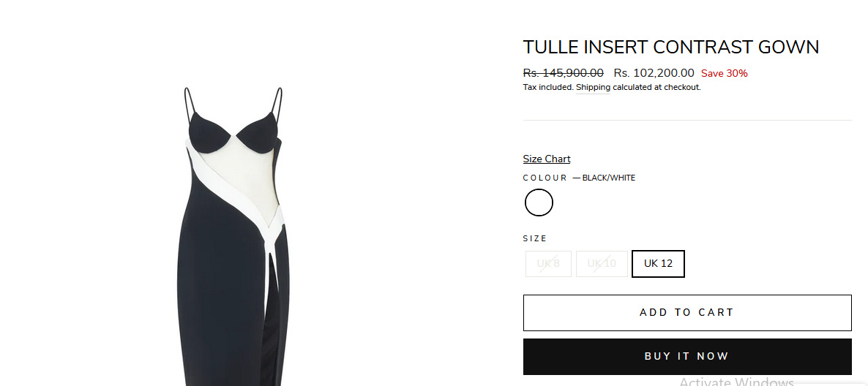Follow the Shipping policy link
This screenshot has height=386, width=868.
coord(593,88)
